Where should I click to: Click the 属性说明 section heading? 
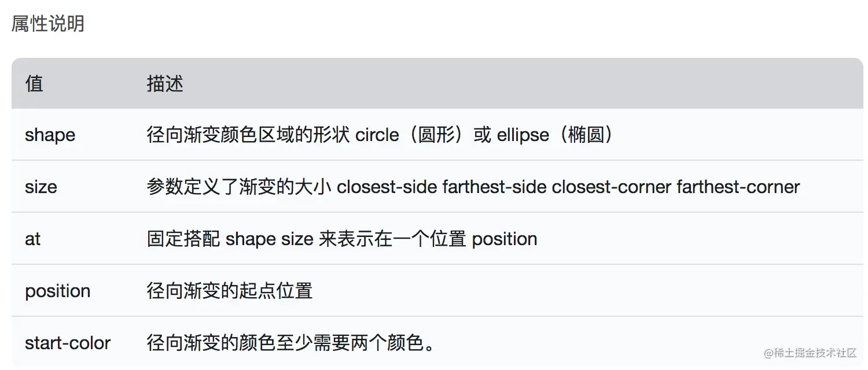[48, 24]
